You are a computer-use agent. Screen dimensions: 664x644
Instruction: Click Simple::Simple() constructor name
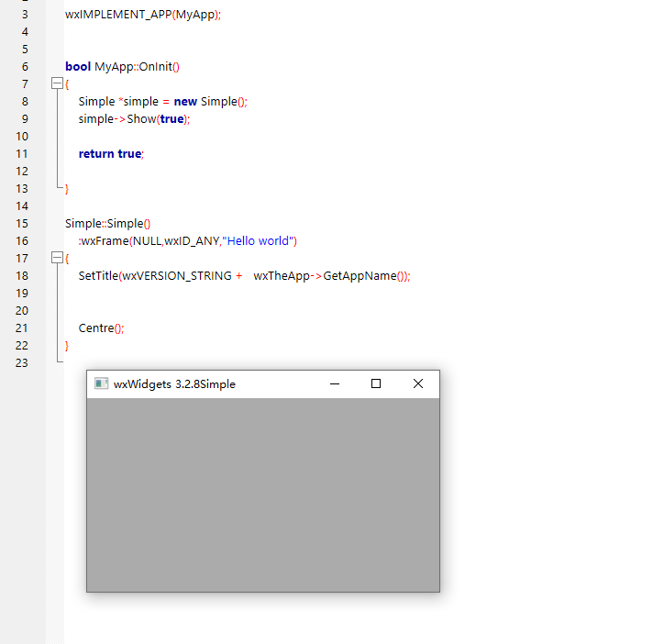tap(107, 224)
